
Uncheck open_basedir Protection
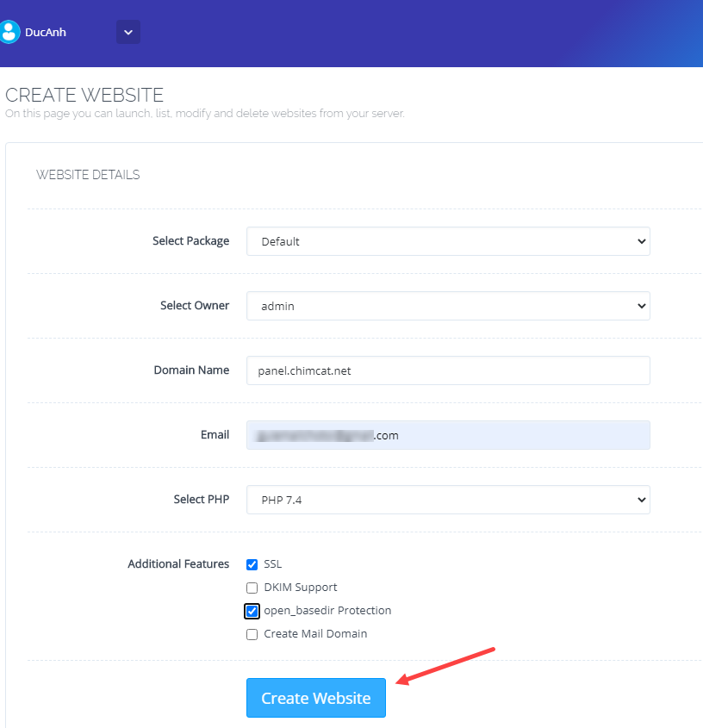(252, 611)
